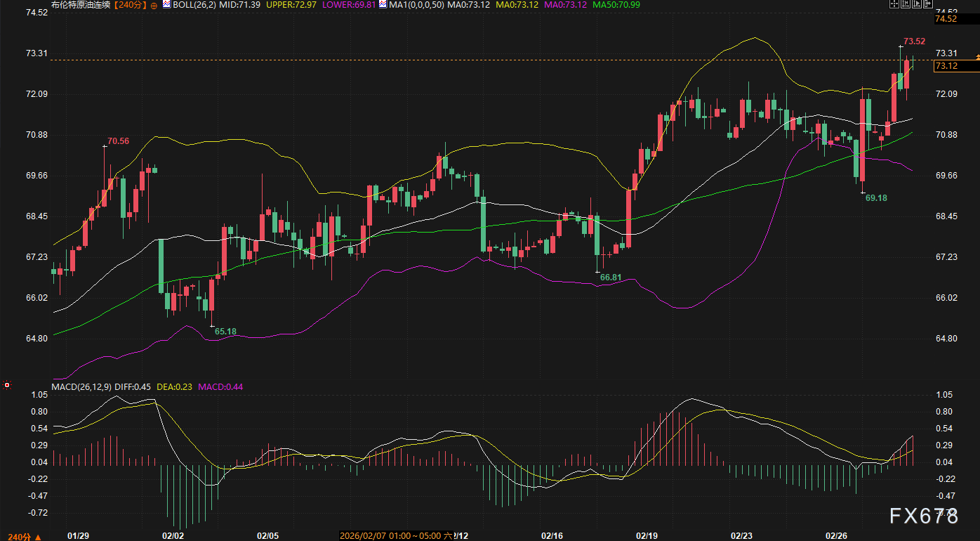Click the 73.52 high price marker
This screenshot has width=980, height=541.
tap(914, 41)
